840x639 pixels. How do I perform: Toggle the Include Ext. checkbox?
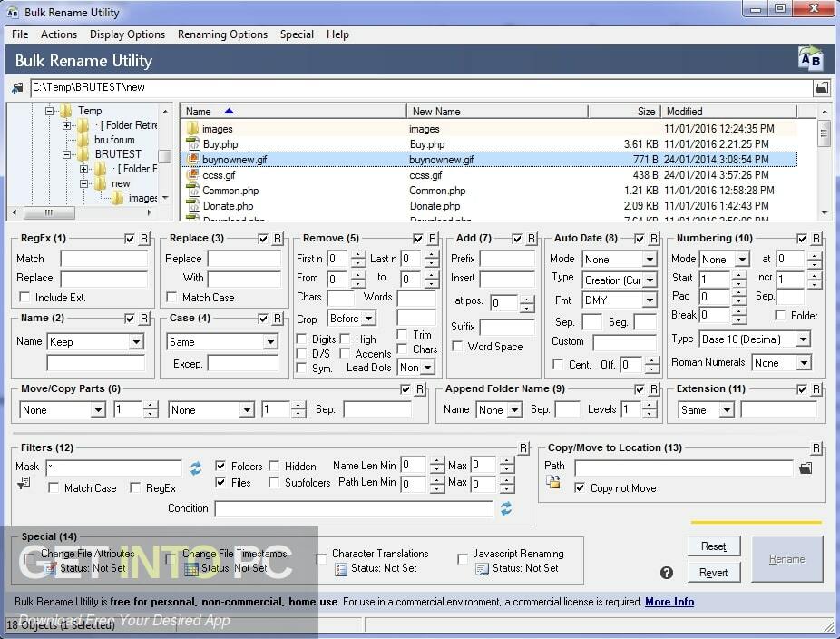point(24,297)
